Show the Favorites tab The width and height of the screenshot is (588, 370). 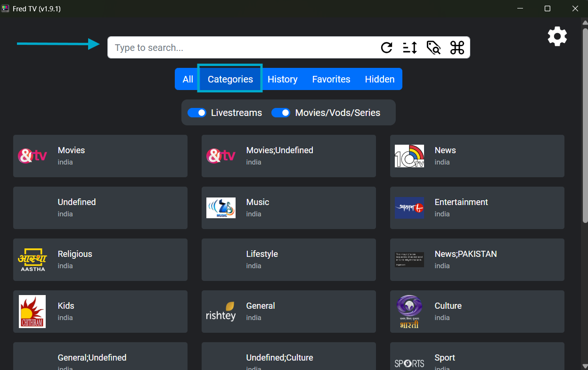coord(331,79)
